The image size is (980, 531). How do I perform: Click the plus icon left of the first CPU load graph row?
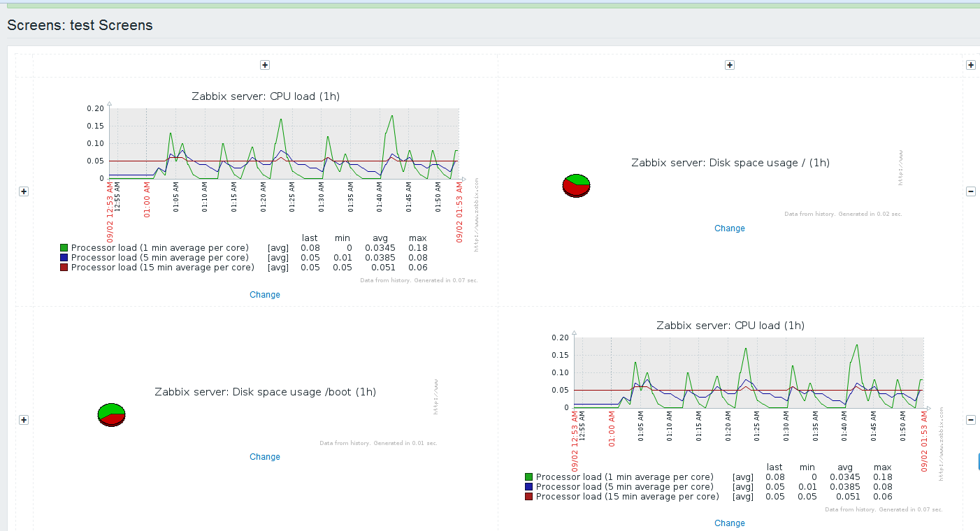point(24,191)
